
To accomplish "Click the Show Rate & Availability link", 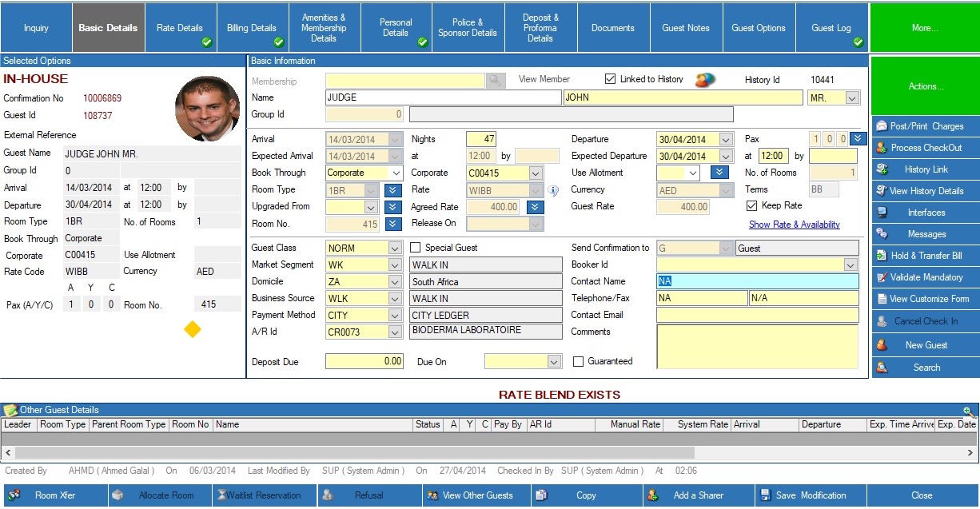I will [x=794, y=225].
